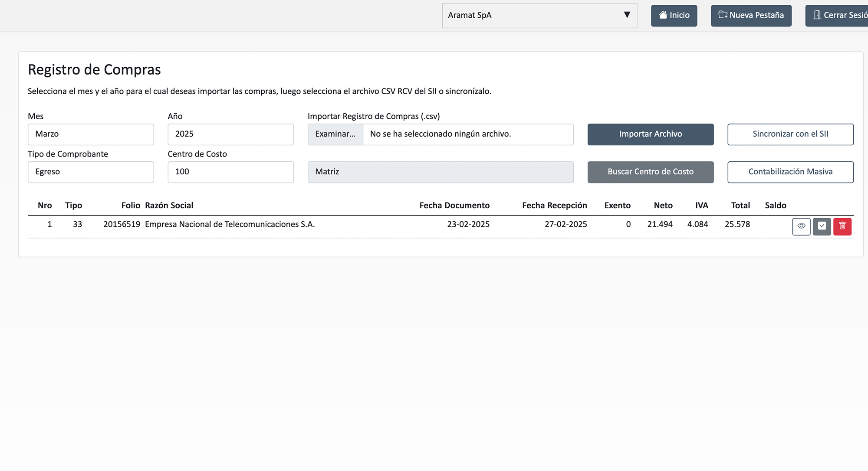Open a new tab via Nueva Pestaña
Image resolution: width=868 pixels, height=471 pixels.
click(751, 16)
